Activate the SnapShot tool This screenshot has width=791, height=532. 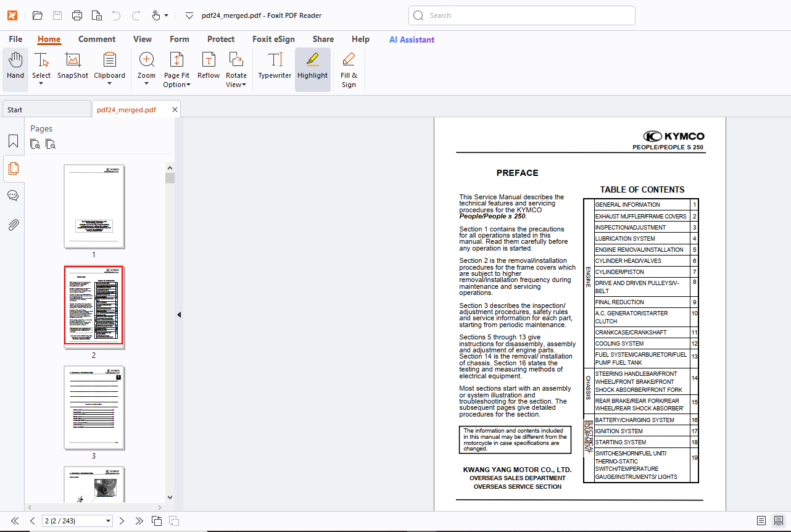[73, 66]
